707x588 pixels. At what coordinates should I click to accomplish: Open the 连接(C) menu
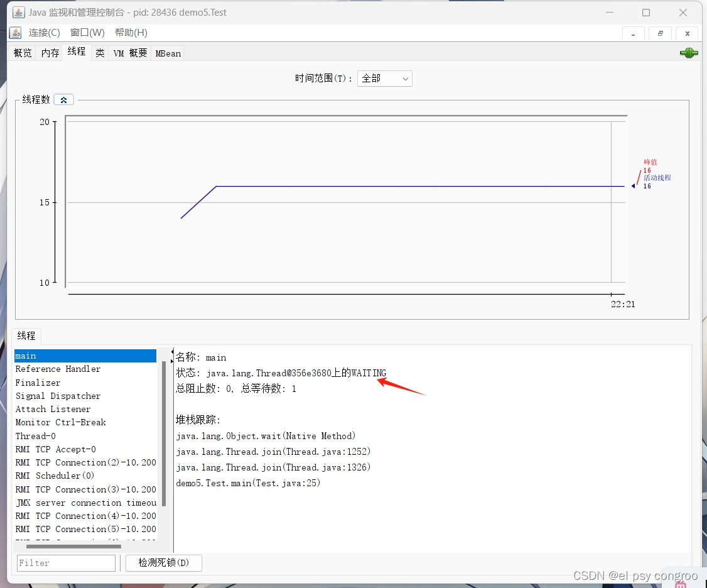(x=44, y=33)
